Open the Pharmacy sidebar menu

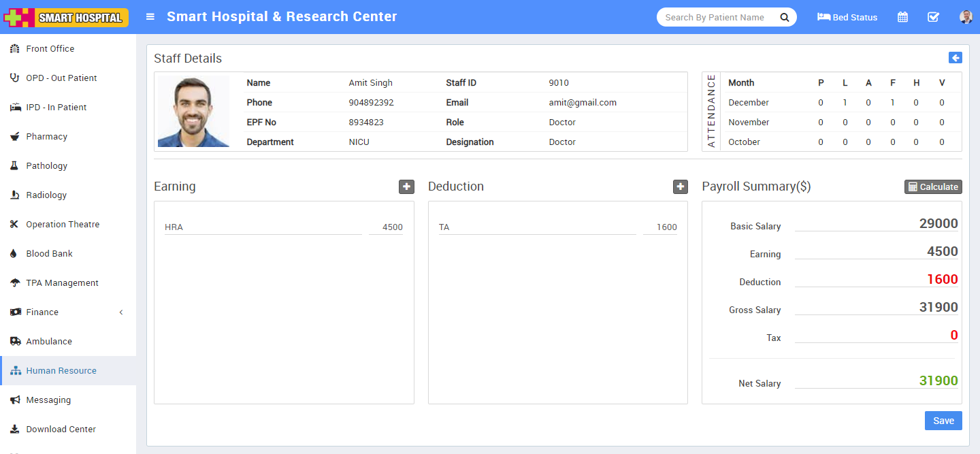click(x=46, y=136)
